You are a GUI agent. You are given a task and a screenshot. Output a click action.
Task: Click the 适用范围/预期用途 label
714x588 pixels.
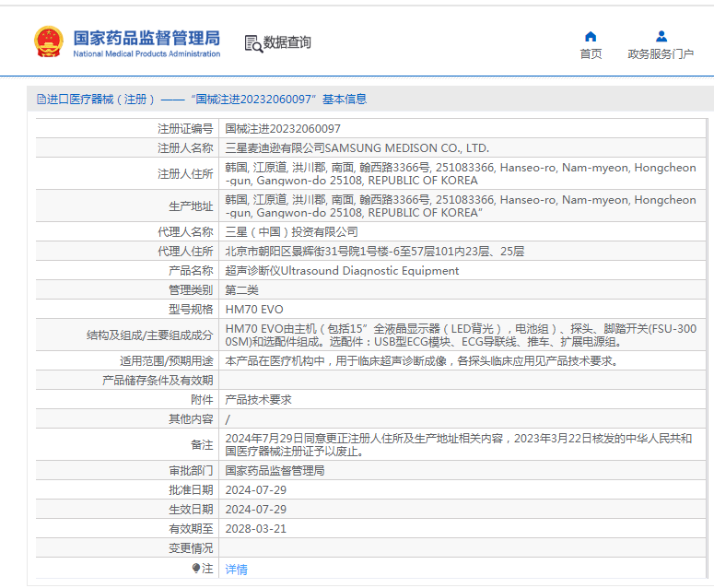click(166, 361)
